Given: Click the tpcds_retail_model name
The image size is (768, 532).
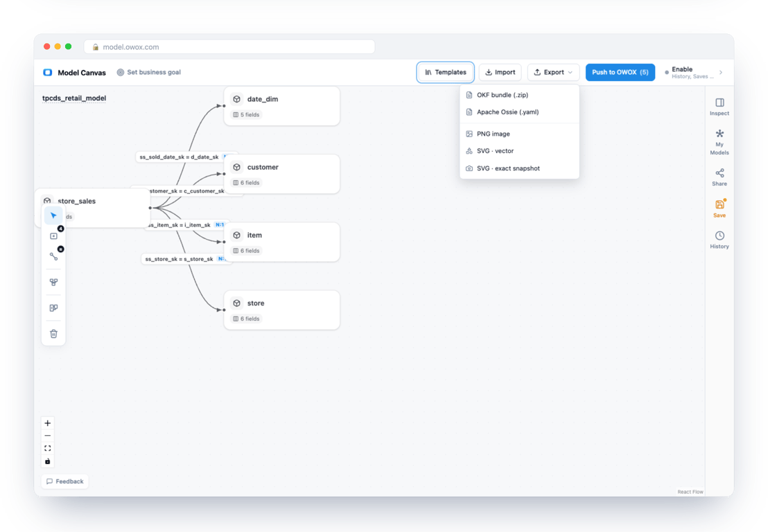Looking at the screenshot, I should tap(74, 98).
